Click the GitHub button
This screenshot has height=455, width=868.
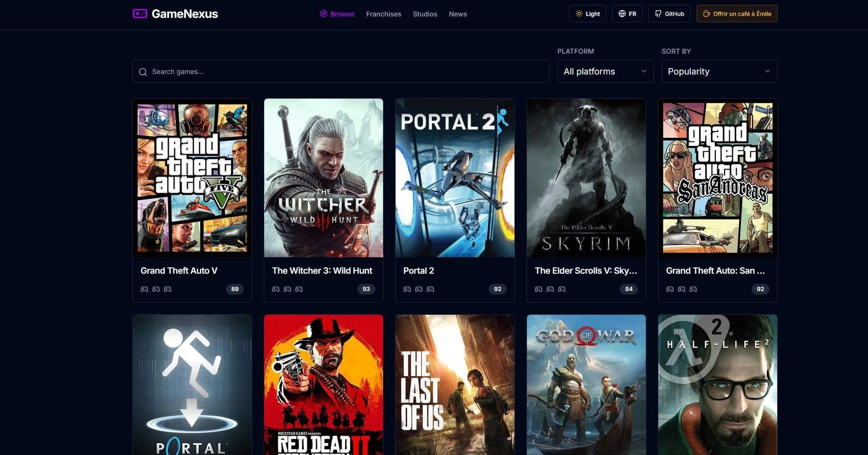[x=669, y=14]
